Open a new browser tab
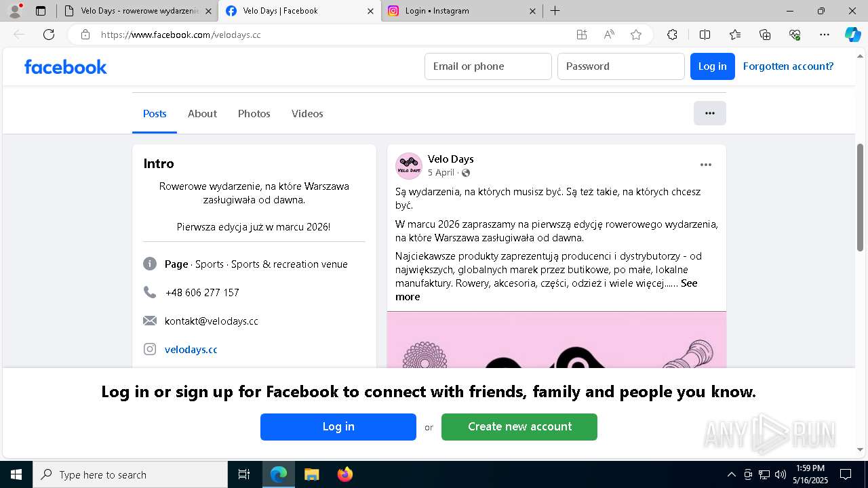 [555, 11]
